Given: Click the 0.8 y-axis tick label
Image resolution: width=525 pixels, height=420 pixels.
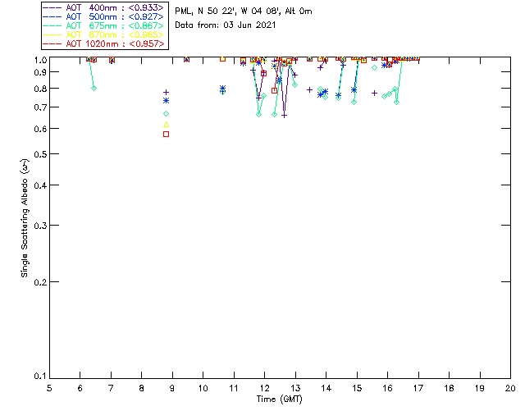Looking at the screenshot, I should click(x=40, y=89).
